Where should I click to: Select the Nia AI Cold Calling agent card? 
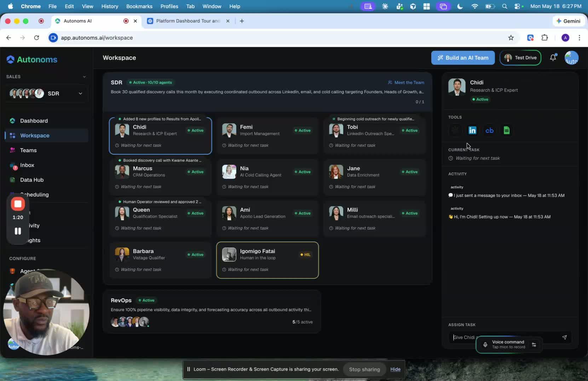(x=267, y=177)
